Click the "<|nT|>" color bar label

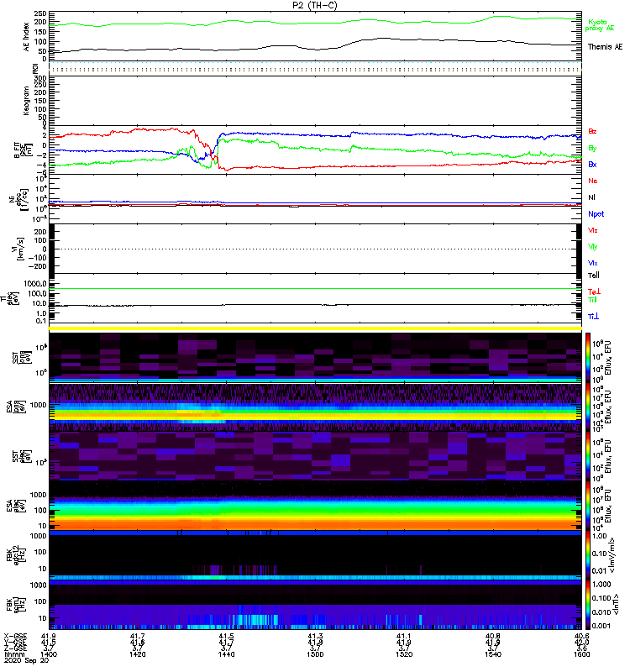[616, 604]
